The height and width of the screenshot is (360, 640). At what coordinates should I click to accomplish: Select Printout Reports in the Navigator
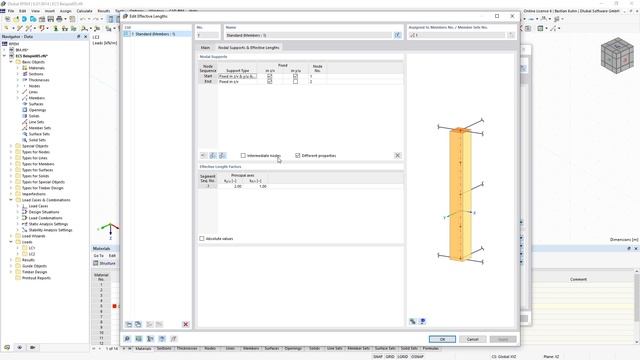pos(36,278)
